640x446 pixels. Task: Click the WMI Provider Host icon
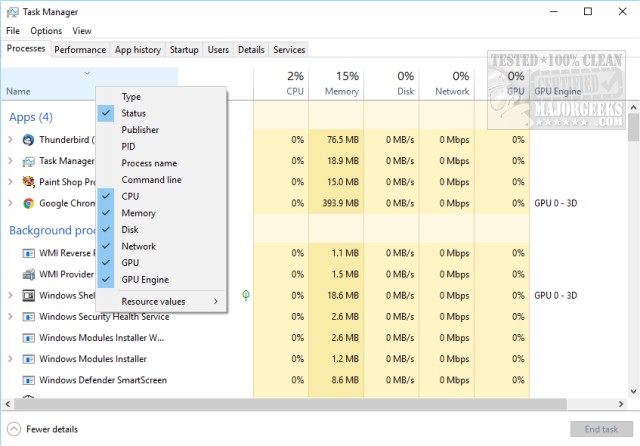pos(27,274)
